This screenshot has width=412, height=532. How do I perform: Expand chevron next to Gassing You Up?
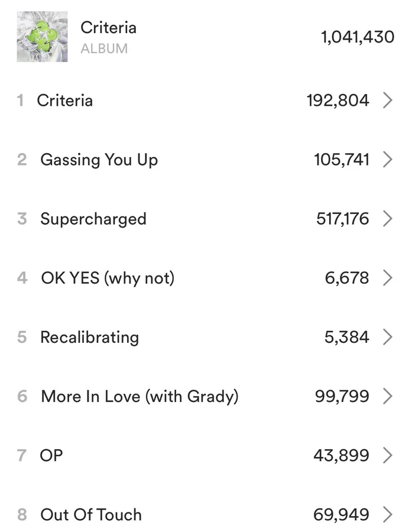pos(388,160)
